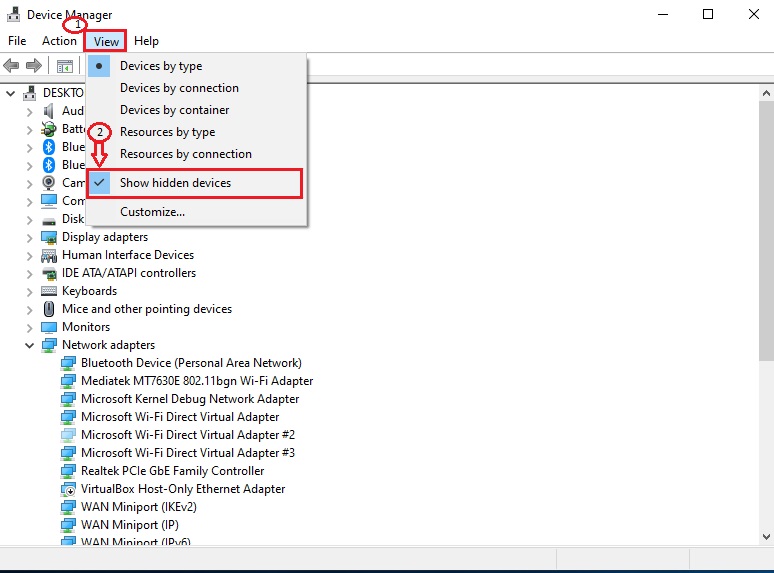This screenshot has width=774, height=573.
Task: Choose Devices by connection view
Action: (x=179, y=88)
